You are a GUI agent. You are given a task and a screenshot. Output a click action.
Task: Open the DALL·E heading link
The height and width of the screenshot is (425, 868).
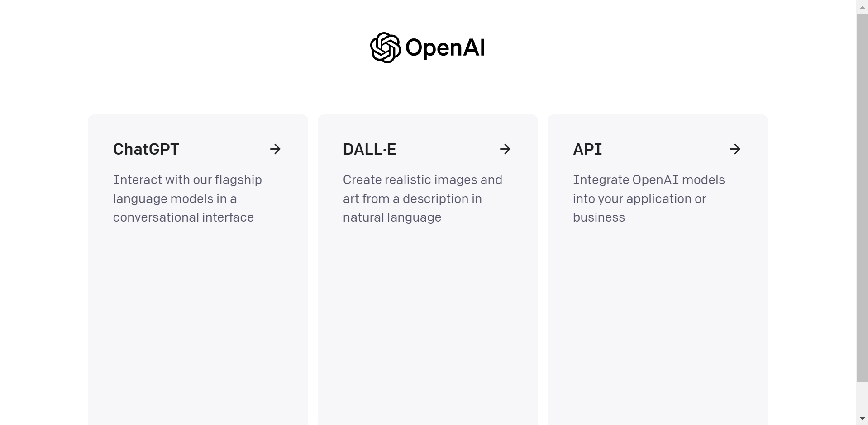click(369, 149)
